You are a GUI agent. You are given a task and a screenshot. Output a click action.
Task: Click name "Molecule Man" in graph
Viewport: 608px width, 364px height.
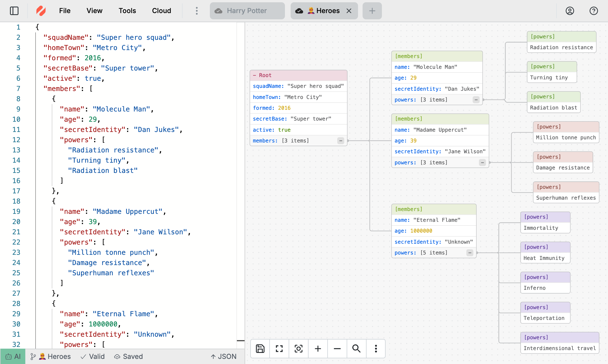437,67
